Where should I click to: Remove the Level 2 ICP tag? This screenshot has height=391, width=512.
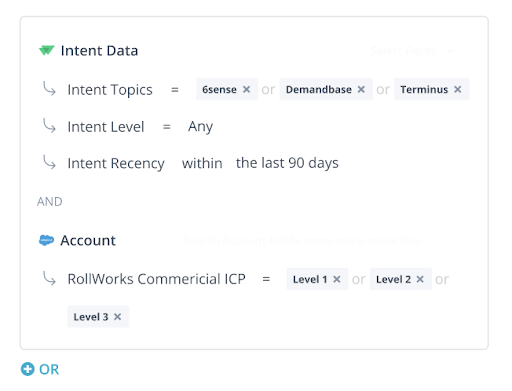(x=420, y=279)
